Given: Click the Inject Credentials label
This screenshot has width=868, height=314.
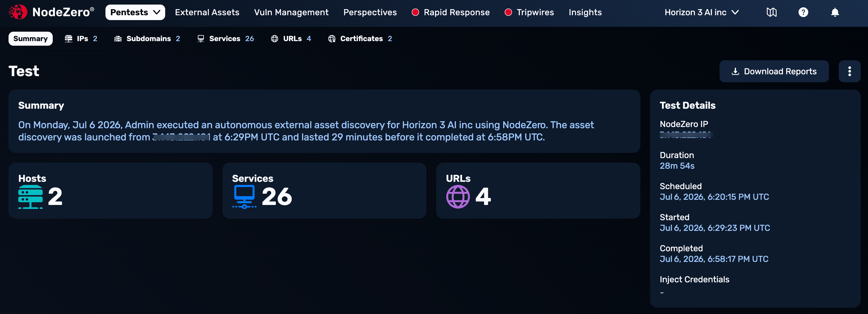Looking at the screenshot, I should pyautogui.click(x=694, y=279).
